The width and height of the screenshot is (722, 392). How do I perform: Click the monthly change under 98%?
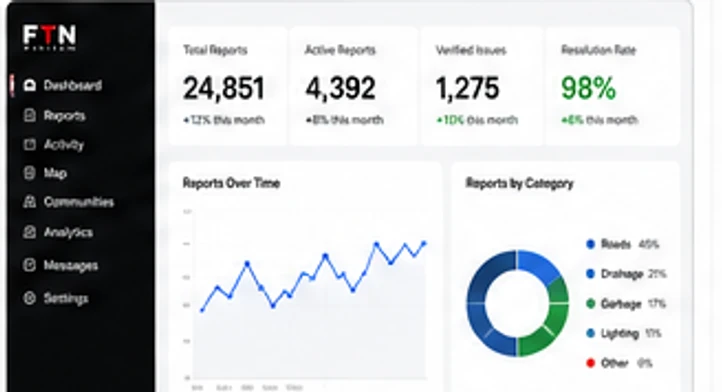pos(600,120)
